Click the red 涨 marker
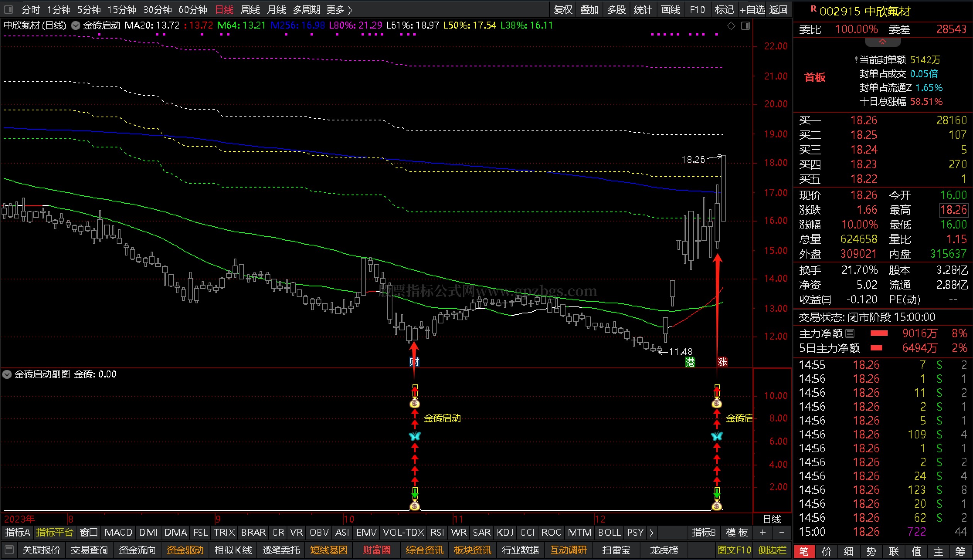 [722, 362]
